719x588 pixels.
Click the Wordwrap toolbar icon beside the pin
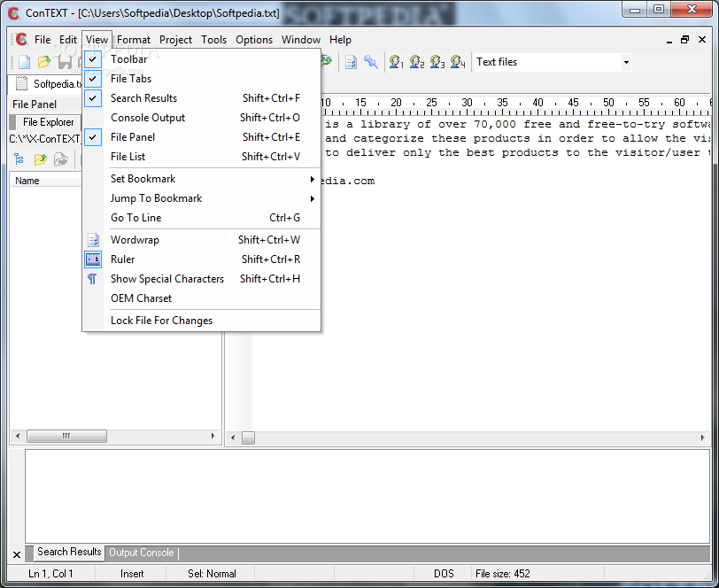pyautogui.click(x=351, y=62)
